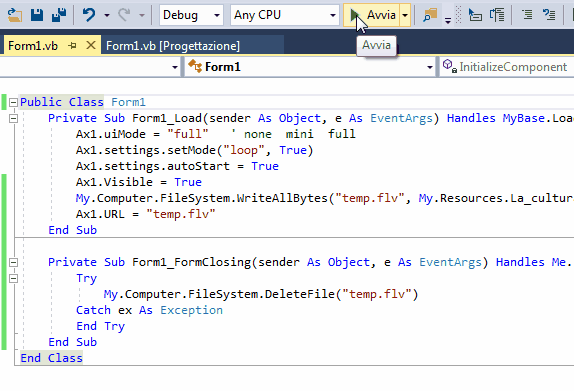Click the comment out selected lines icon
Viewport: 574px width, 391px height.
tap(527, 15)
